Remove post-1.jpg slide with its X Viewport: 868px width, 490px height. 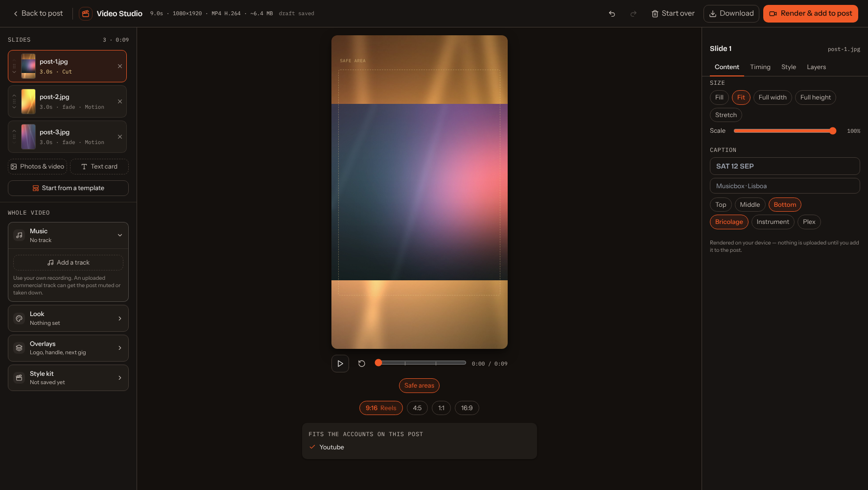click(x=120, y=66)
